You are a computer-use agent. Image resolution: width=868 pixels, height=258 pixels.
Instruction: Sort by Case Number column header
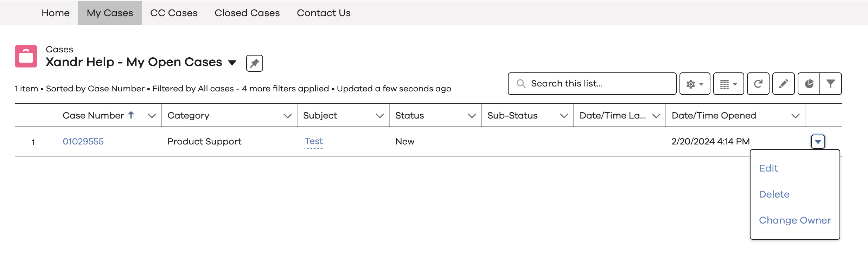pos(93,116)
